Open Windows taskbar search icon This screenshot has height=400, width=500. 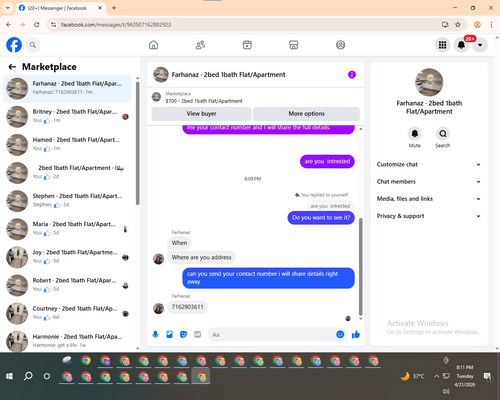pos(28,376)
